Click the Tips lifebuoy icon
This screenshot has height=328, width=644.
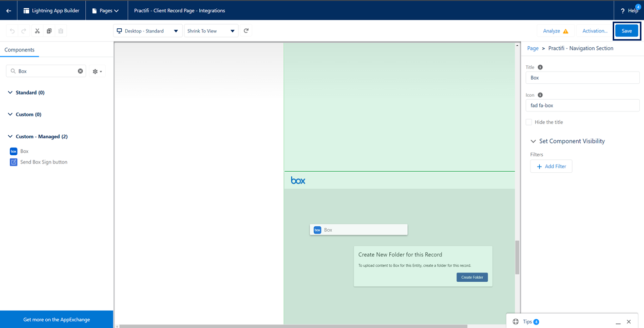(516, 322)
